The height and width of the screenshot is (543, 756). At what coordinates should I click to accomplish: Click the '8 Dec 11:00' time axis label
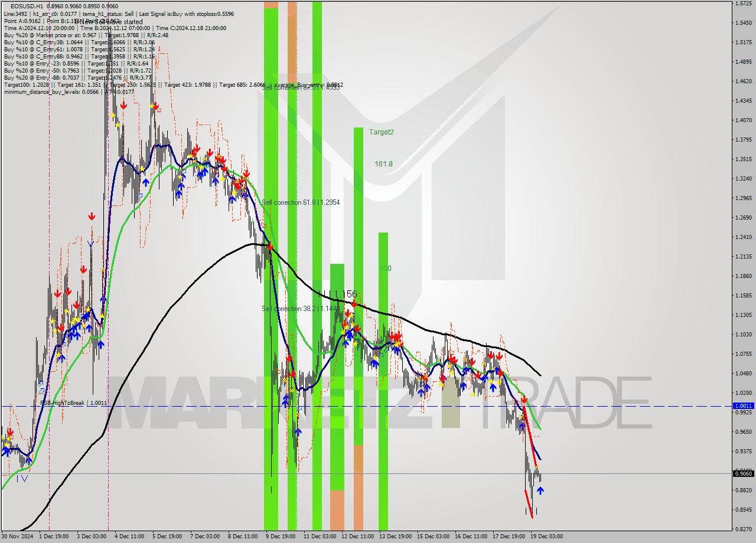[243, 537]
